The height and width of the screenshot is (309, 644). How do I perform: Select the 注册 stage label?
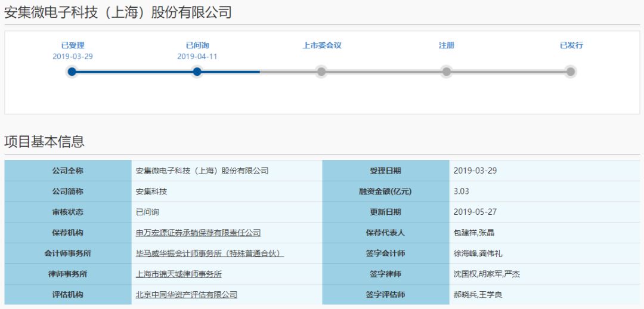[447, 45]
